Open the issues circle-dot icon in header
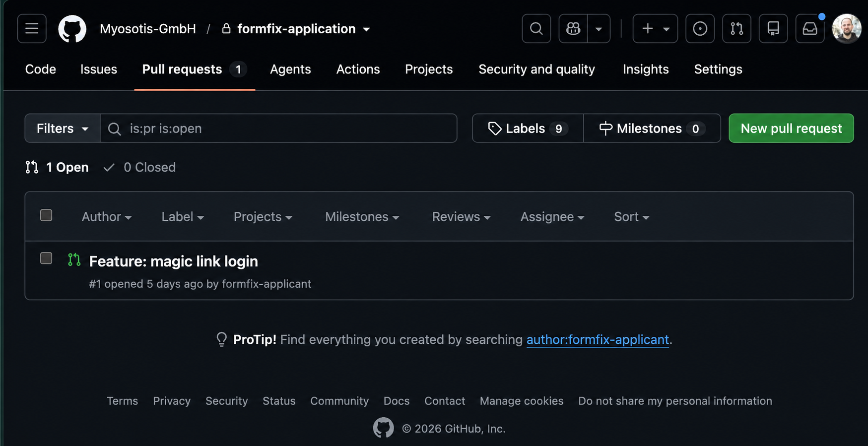Viewport: 868px width, 446px height. 700,29
